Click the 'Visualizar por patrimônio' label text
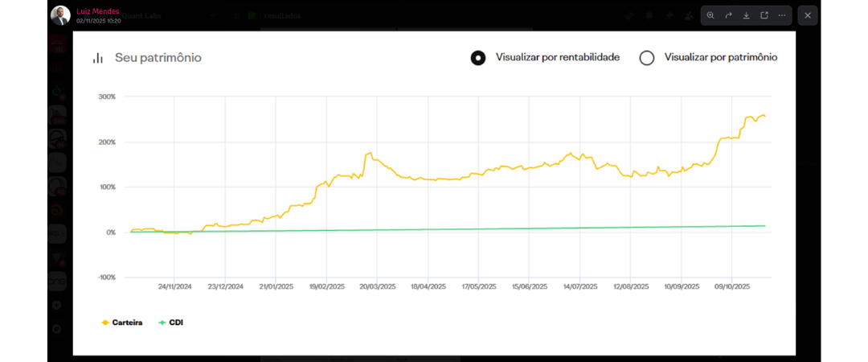 720,58
